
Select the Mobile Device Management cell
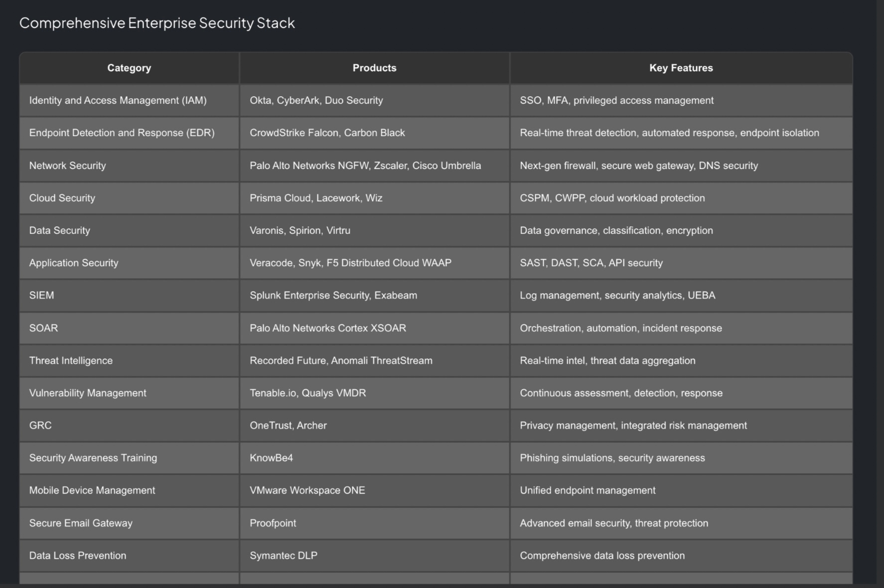click(129, 490)
